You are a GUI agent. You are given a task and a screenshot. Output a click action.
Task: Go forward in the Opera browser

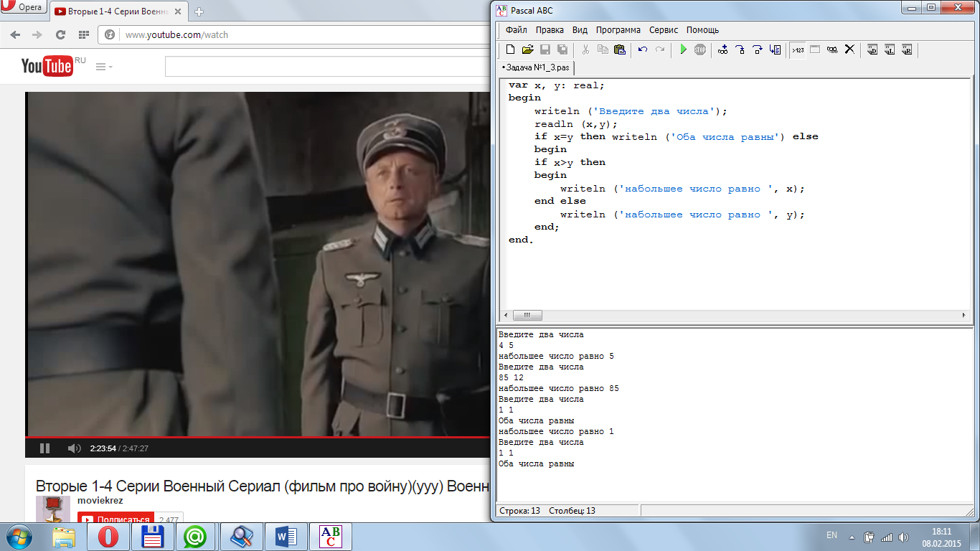[x=37, y=34]
